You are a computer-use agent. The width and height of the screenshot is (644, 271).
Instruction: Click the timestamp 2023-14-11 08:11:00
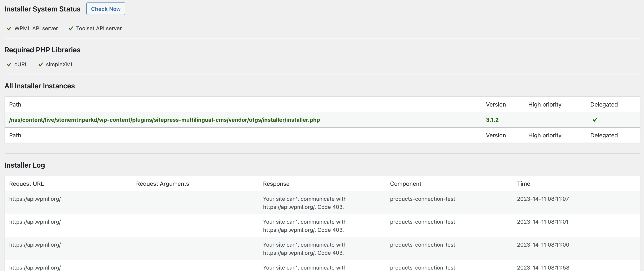[x=543, y=245]
